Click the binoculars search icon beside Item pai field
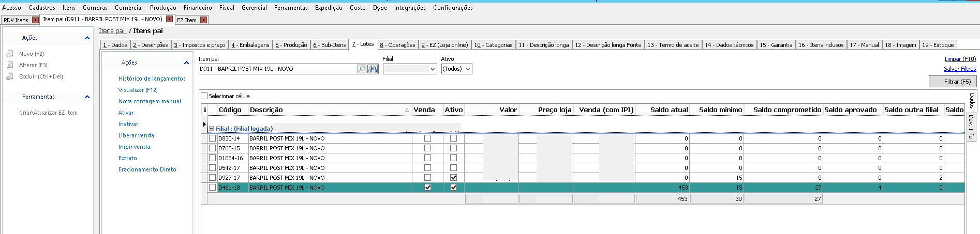 pyautogui.click(x=373, y=69)
